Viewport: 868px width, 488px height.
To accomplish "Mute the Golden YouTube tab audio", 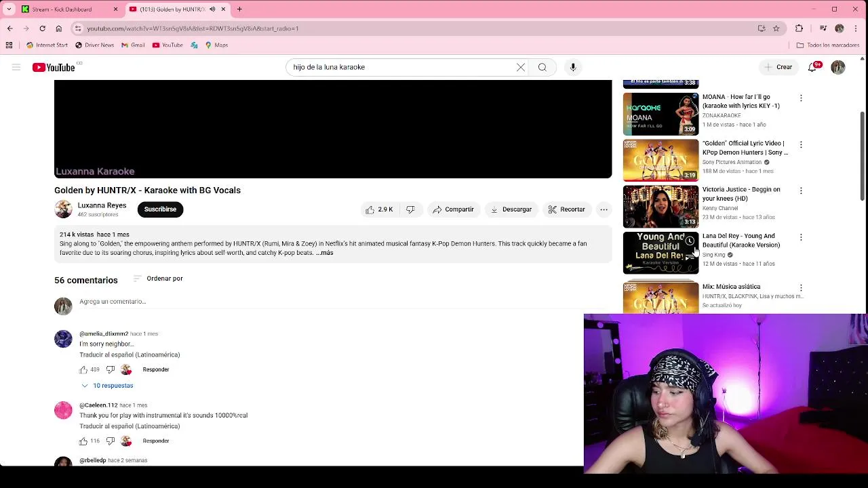I will (212, 9).
